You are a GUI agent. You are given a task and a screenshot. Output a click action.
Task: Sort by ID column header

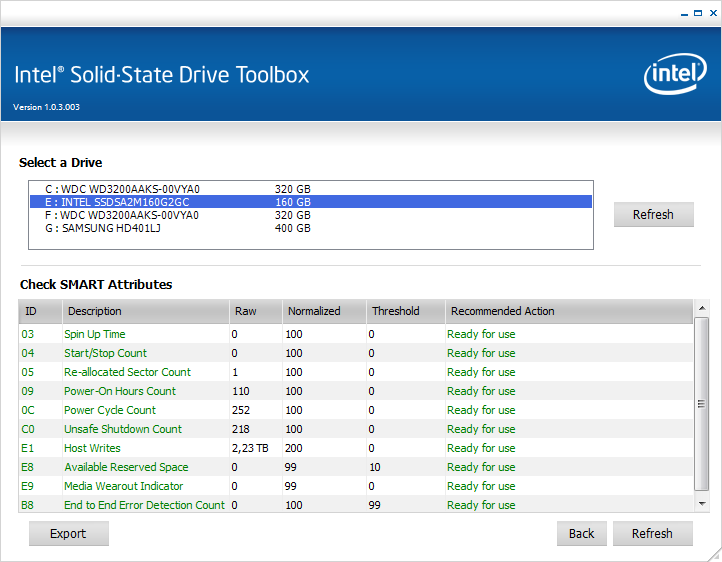[x=41, y=312]
